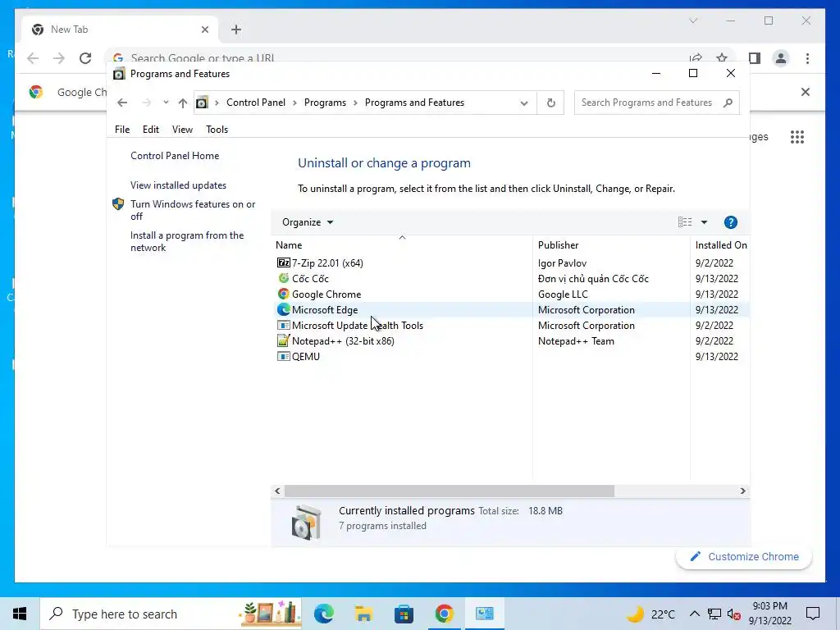Click the muted volume tray icon
840x630 pixels.
734,614
